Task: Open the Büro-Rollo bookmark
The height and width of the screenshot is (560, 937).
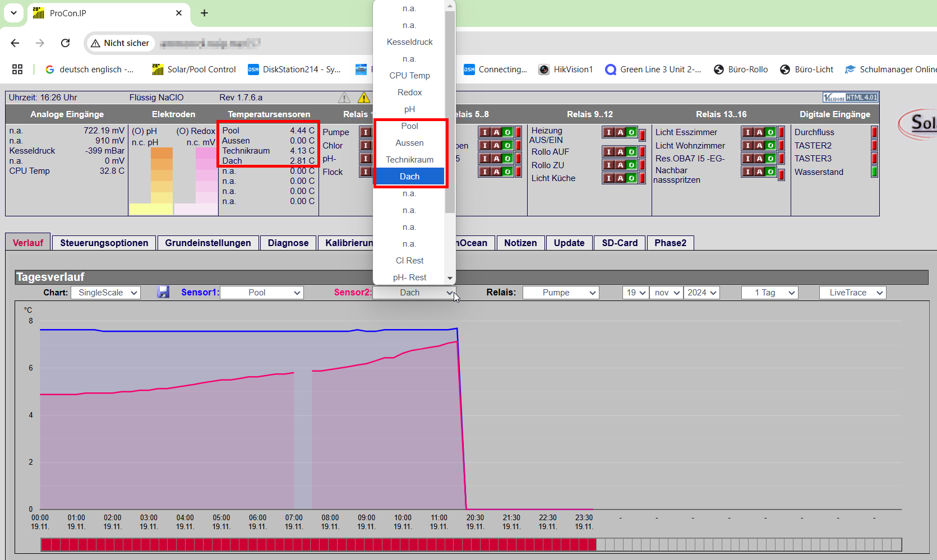Action: (741, 70)
